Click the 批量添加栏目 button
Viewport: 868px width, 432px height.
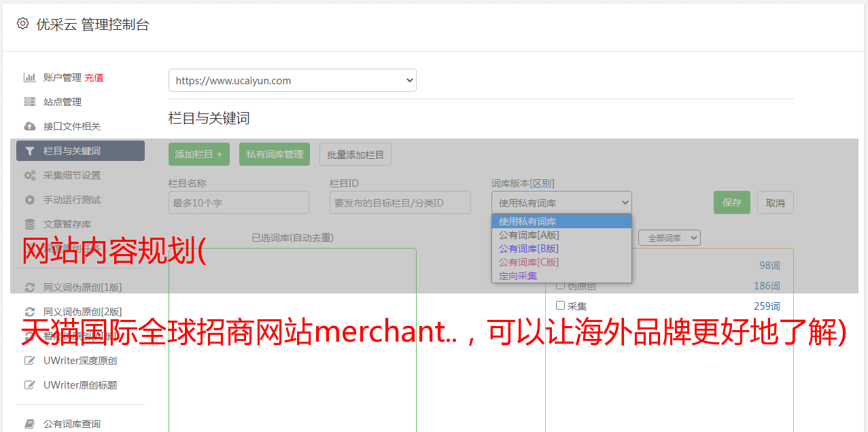[355, 154]
